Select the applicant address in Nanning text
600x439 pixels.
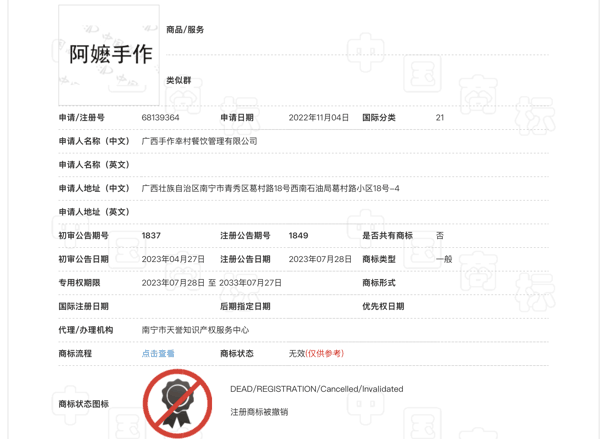coord(271,188)
